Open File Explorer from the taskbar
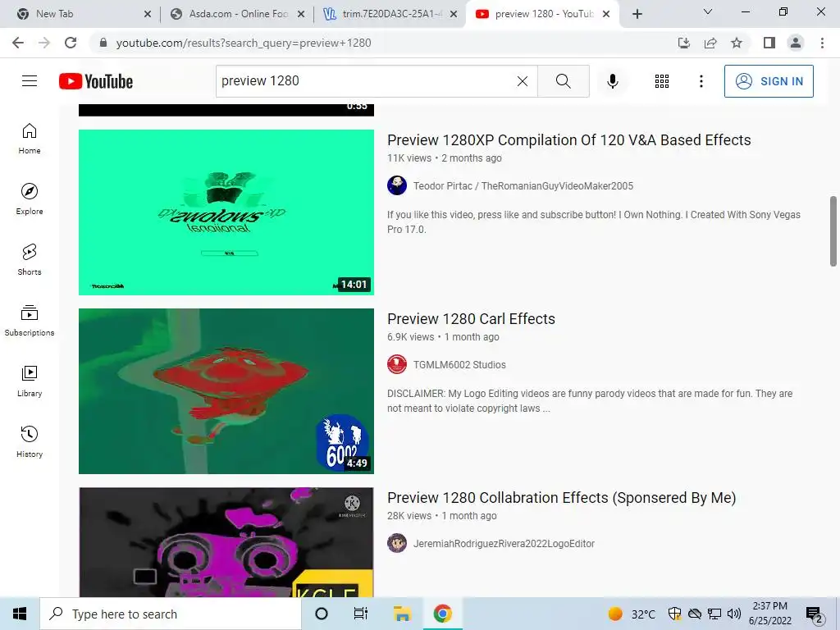The width and height of the screenshot is (840, 630). tap(402, 614)
